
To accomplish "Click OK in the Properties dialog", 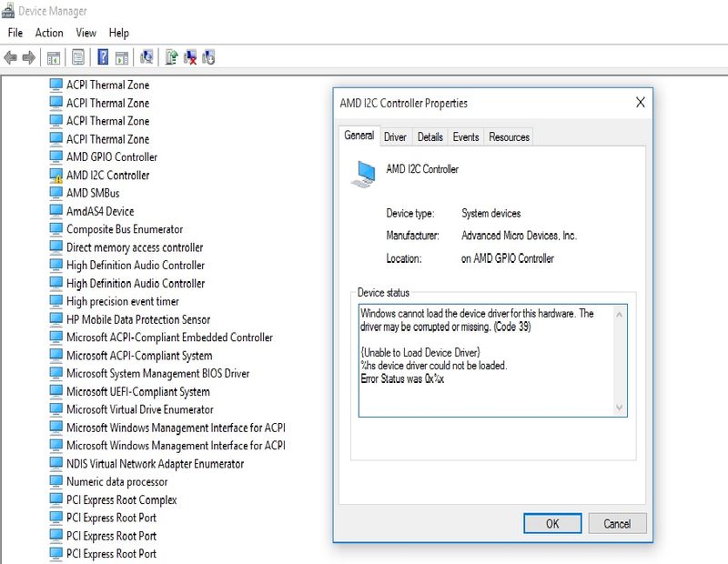I will (552, 524).
